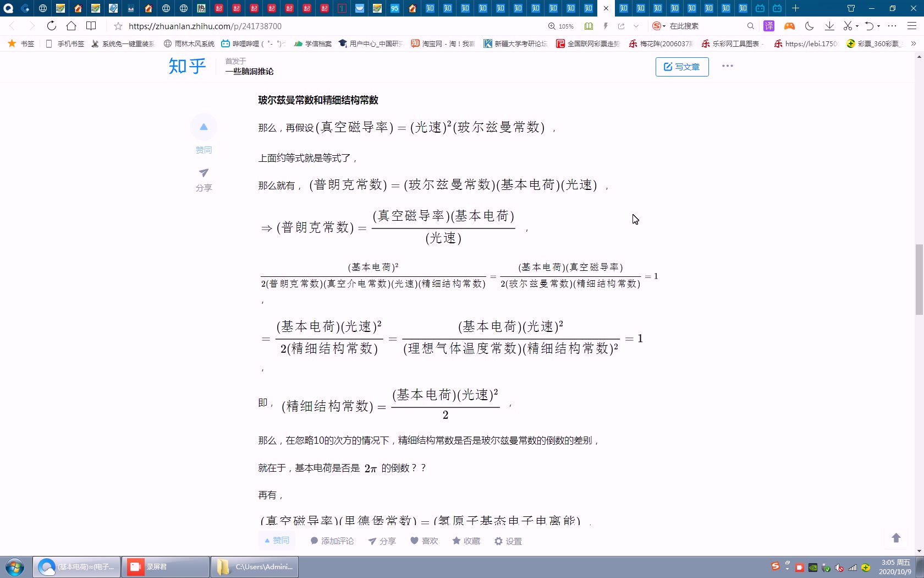924x578 pixels.
Task: Click 添加评论 to add a comment
Action: click(332, 541)
